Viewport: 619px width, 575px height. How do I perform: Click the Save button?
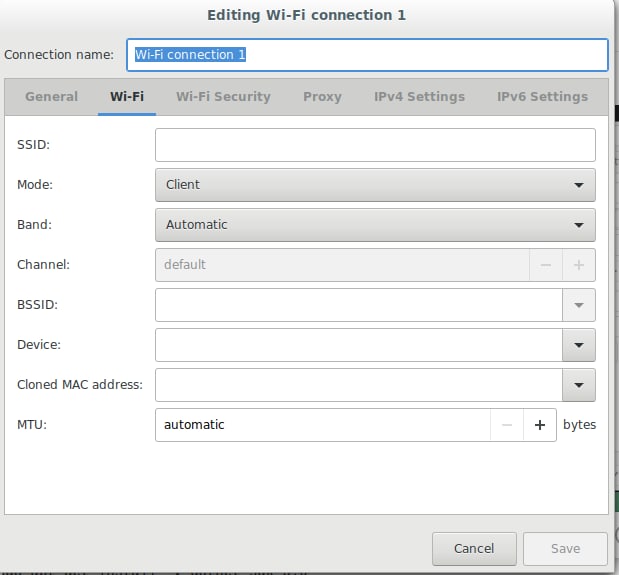[565, 549]
